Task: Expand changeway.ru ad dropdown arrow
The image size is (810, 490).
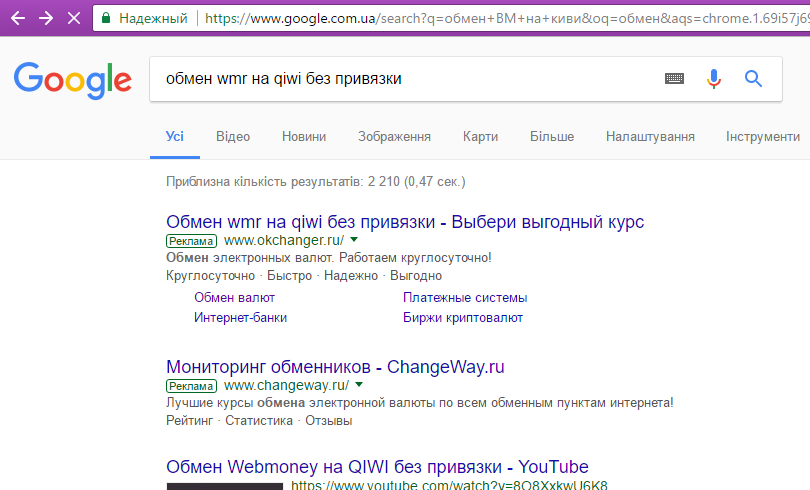Action: click(359, 385)
